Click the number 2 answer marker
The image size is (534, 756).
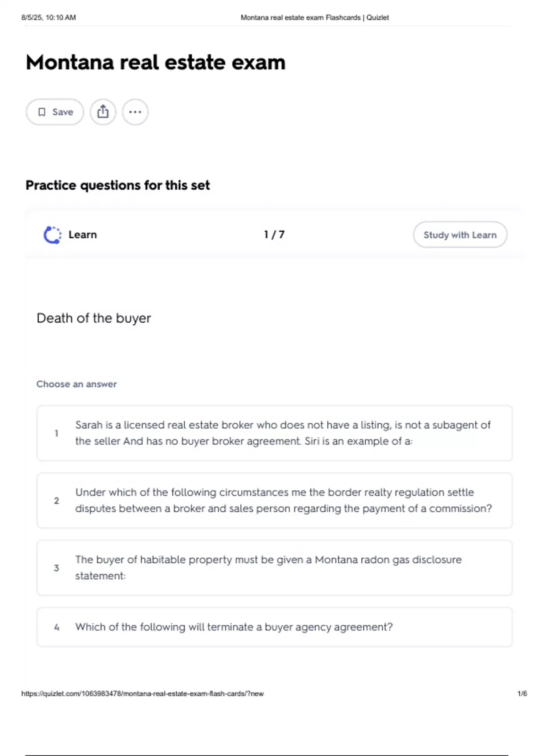pos(57,501)
